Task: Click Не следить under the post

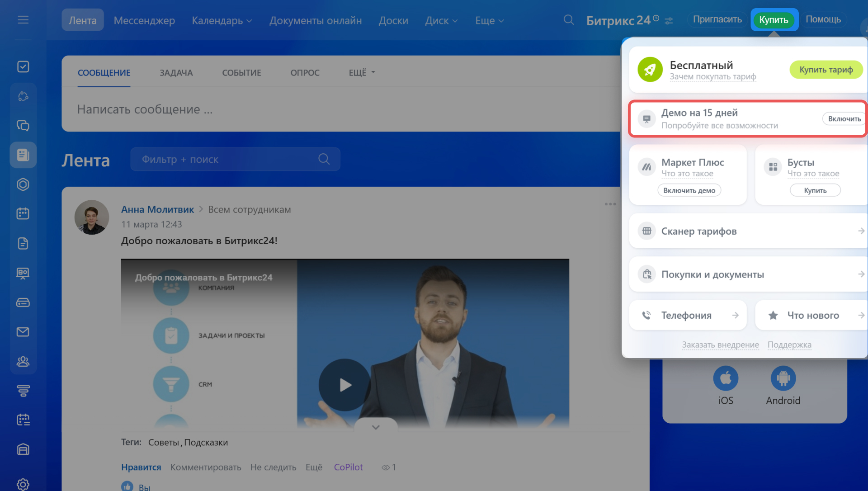Action: click(273, 467)
